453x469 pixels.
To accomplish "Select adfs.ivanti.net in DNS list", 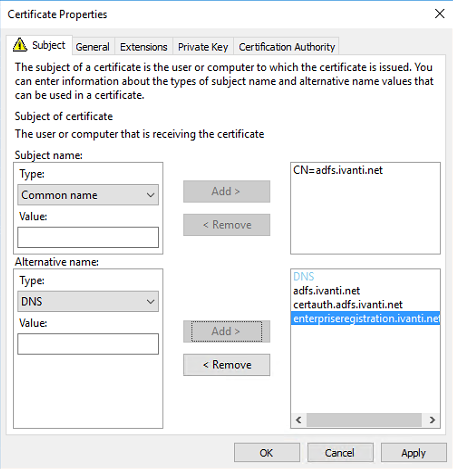I will click(327, 291).
